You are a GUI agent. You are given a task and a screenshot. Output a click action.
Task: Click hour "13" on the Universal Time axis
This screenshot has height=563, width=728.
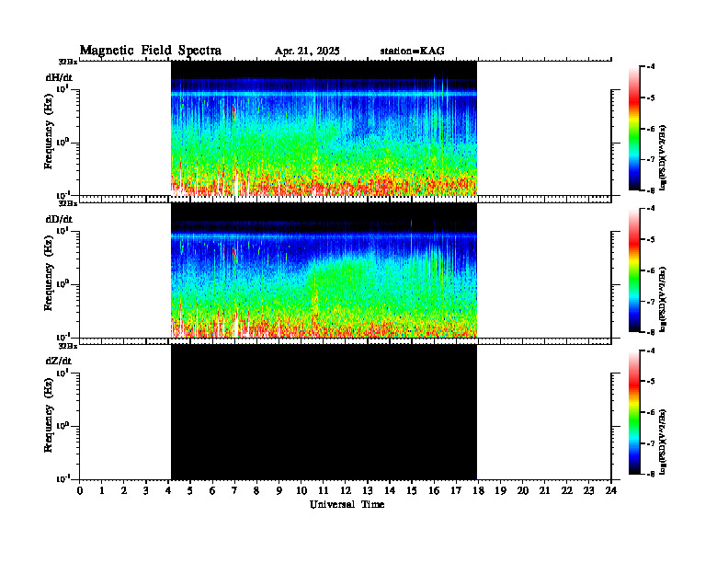(368, 491)
